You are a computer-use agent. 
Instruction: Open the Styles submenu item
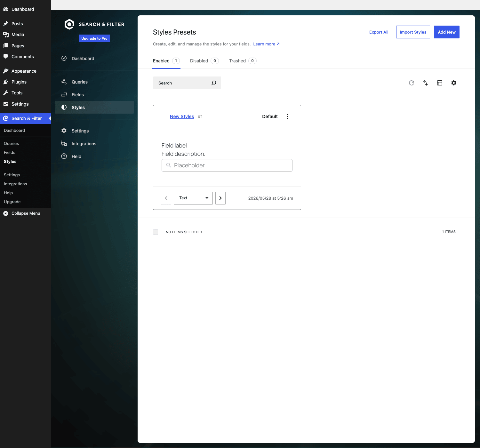(10, 162)
